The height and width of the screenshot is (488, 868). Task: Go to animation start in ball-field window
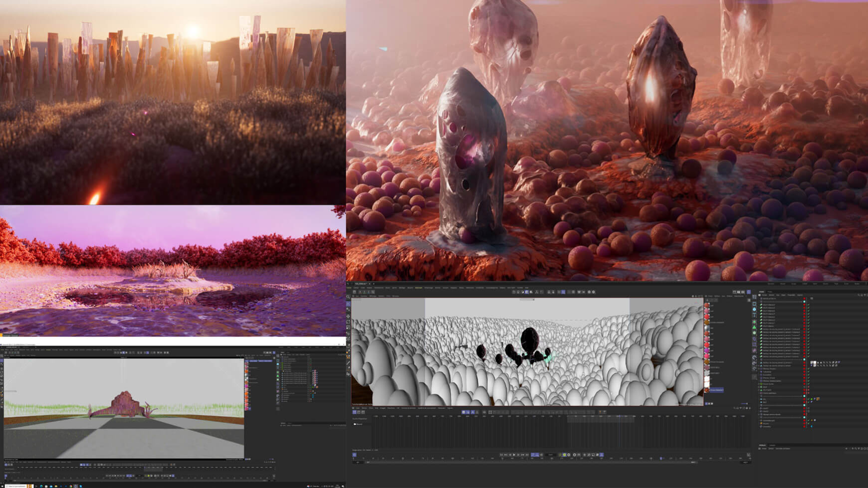click(501, 455)
